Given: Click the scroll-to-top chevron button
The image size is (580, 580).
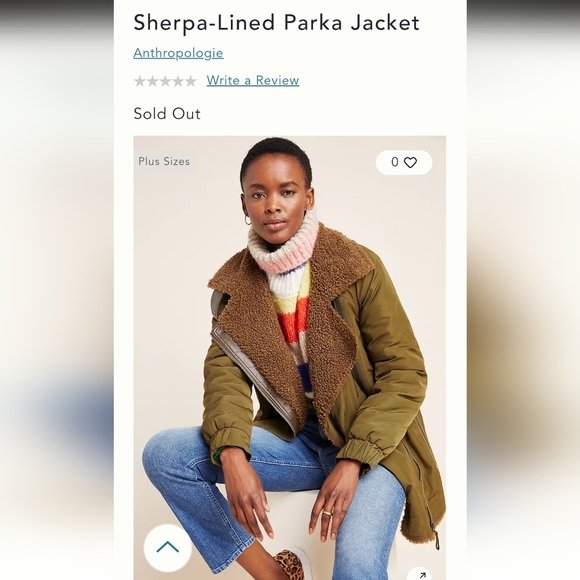Looking at the screenshot, I should [x=168, y=547].
